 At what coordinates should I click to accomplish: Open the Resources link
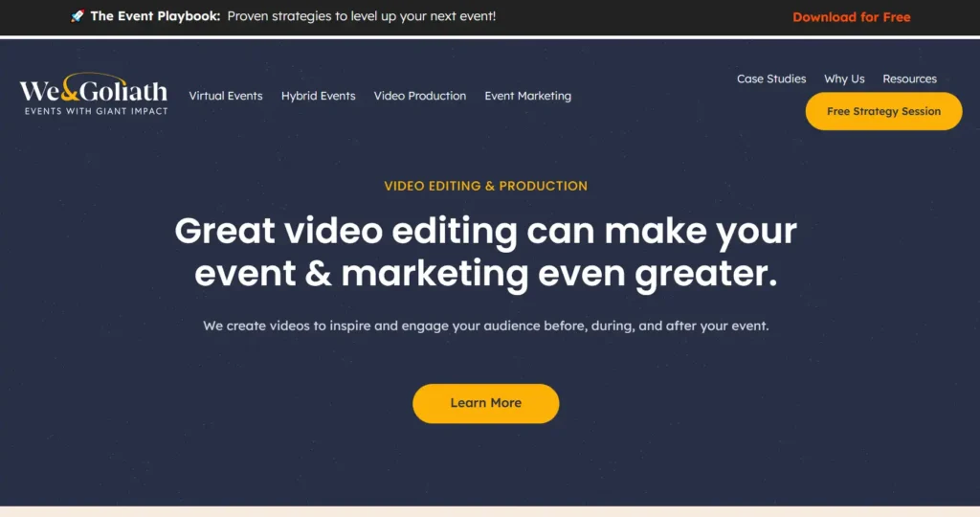(909, 79)
